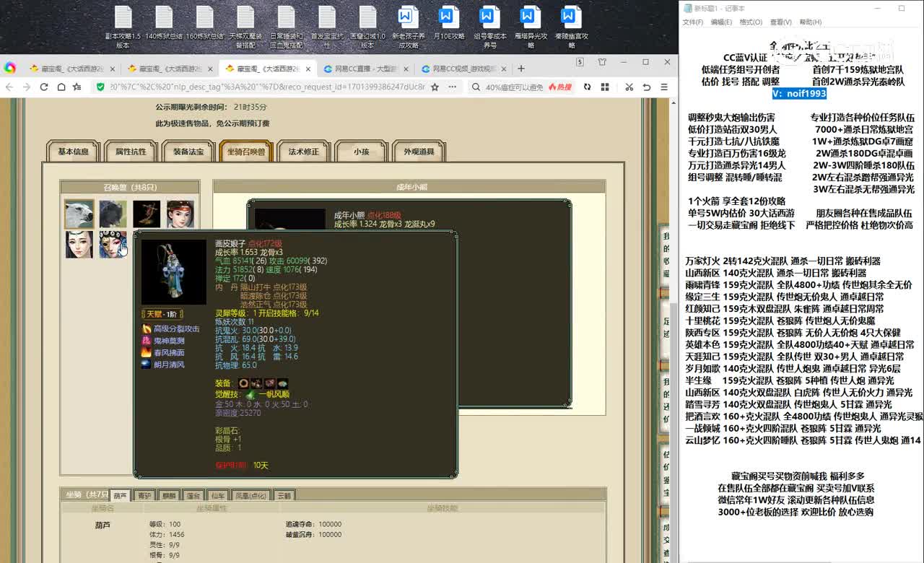
Task: Open the 首发宝宝抗性 desktop file
Action: click(327, 27)
